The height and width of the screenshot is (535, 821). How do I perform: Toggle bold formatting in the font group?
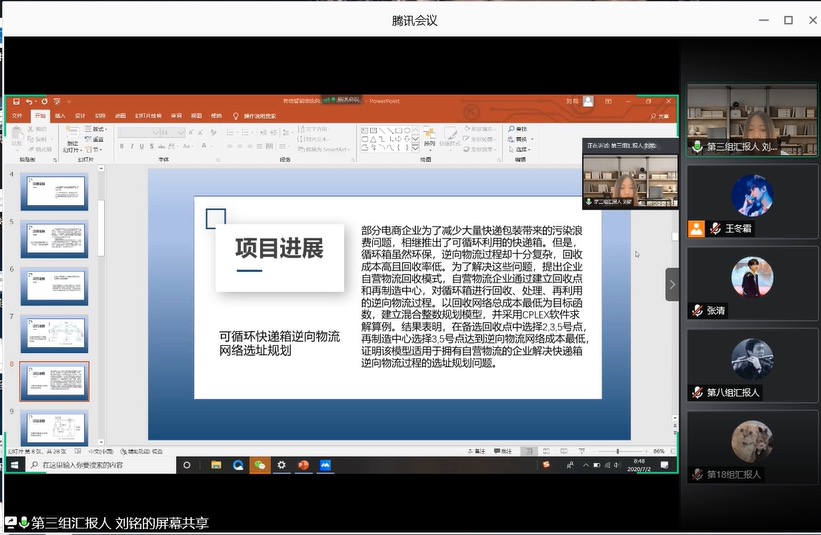click(x=121, y=146)
